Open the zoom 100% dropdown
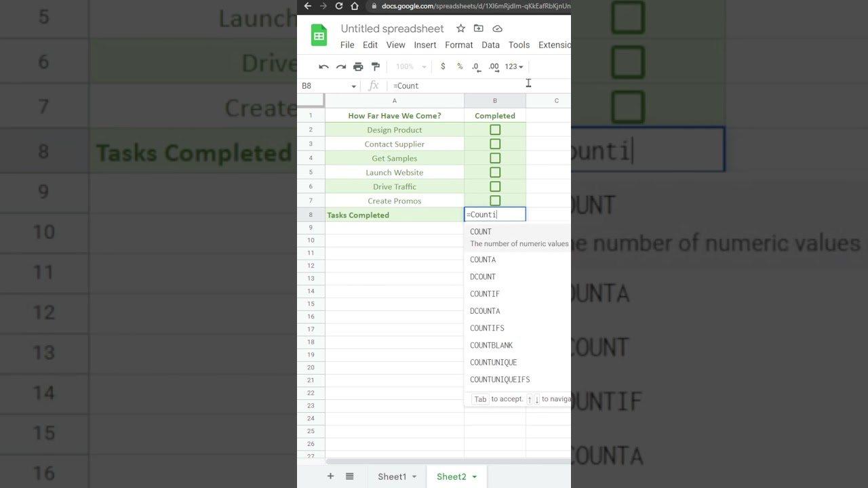Image resolution: width=868 pixels, height=488 pixels. tap(411, 66)
